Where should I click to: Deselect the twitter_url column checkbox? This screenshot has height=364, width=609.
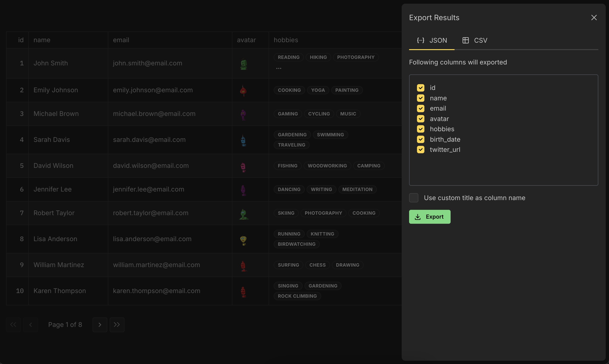pyautogui.click(x=420, y=150)
